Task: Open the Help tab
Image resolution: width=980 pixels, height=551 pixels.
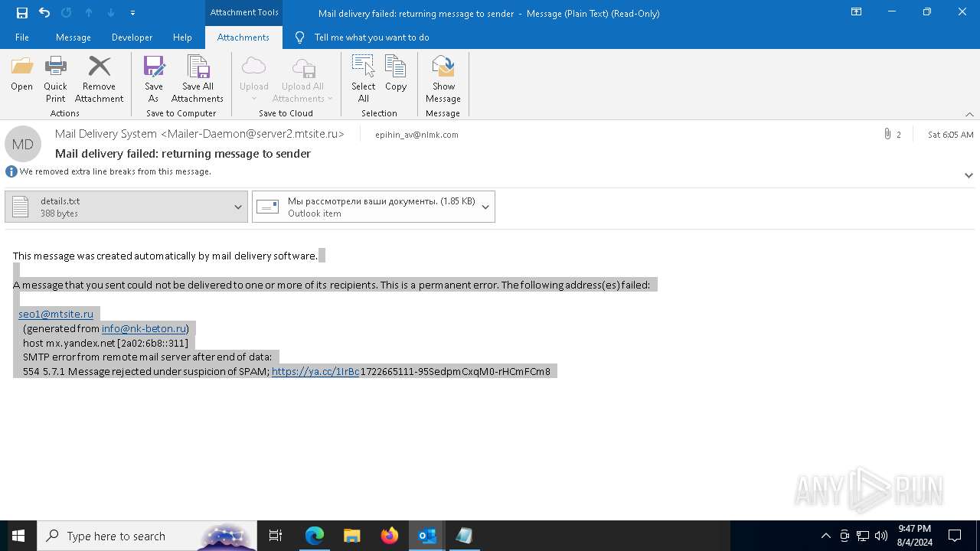Action: click(x=182, y=37)
